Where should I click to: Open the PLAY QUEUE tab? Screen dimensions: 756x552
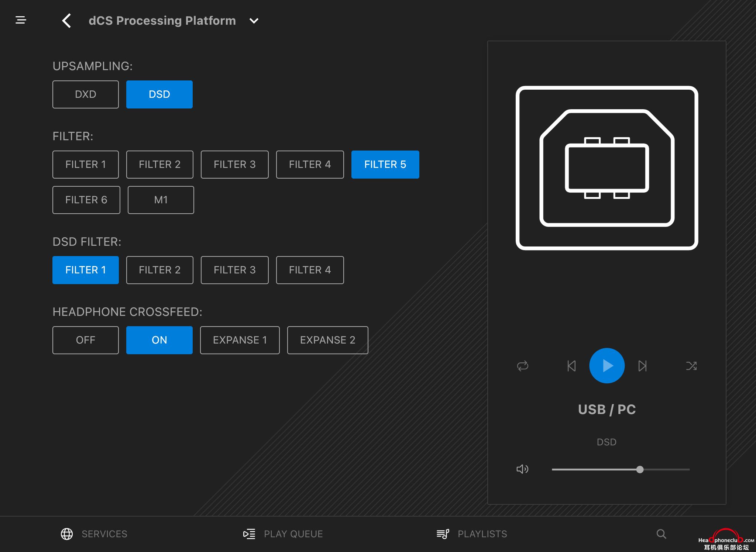pyautogui.click(x=293, y=534)
